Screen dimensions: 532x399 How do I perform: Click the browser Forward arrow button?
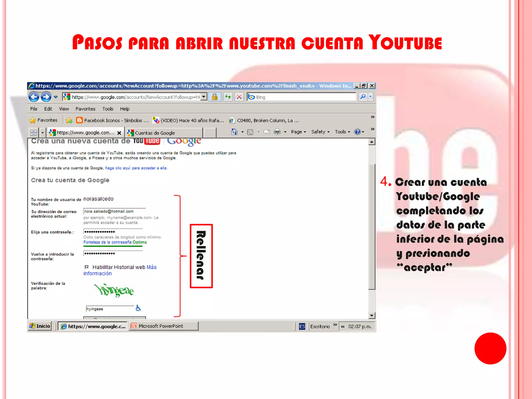tap(46, 97)
